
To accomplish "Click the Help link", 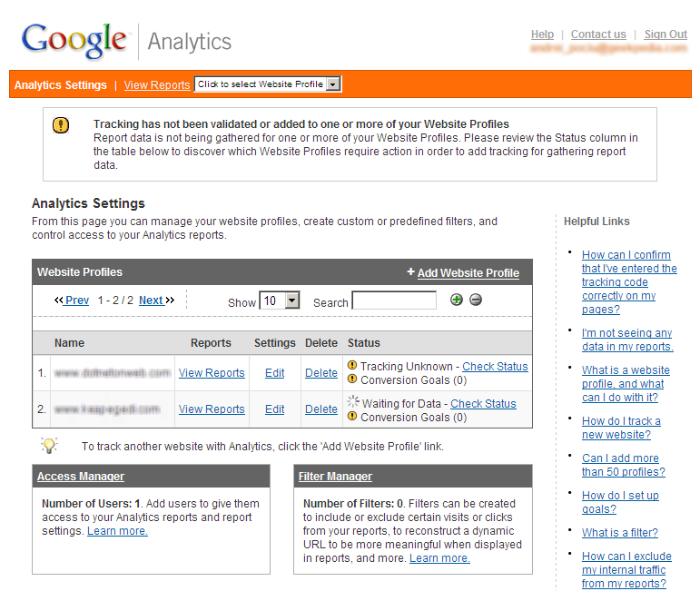I will pyautogui.click(x=542, y=34).
